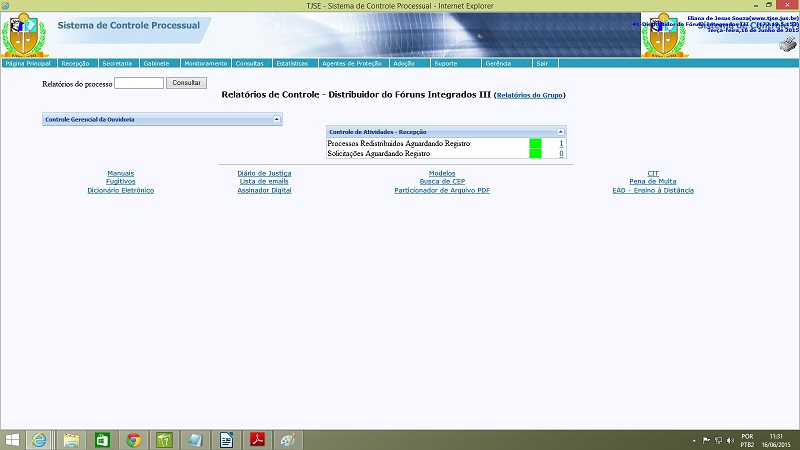Open Google Chrome from the taskbar
Screen dimensions: 800x450
pos(133,439)
